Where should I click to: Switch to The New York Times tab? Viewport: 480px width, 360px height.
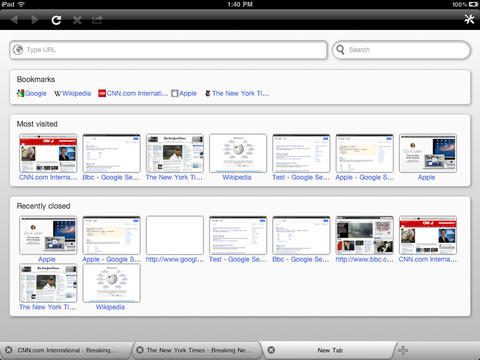coord(197,350)
